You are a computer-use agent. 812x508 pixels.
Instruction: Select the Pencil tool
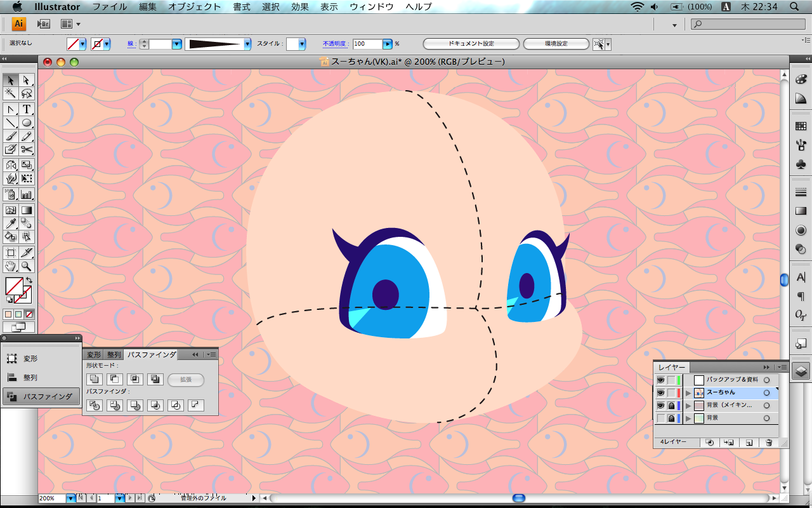click(x=27, y=136)
